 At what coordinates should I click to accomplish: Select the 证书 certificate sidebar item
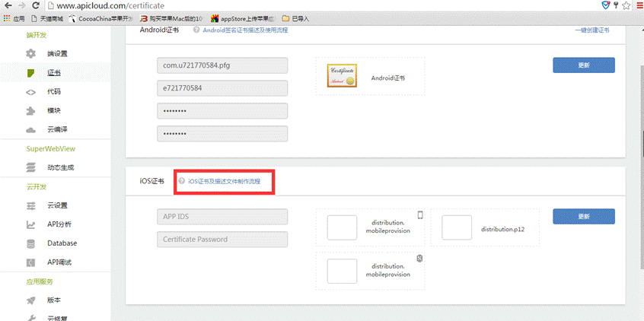30,73
